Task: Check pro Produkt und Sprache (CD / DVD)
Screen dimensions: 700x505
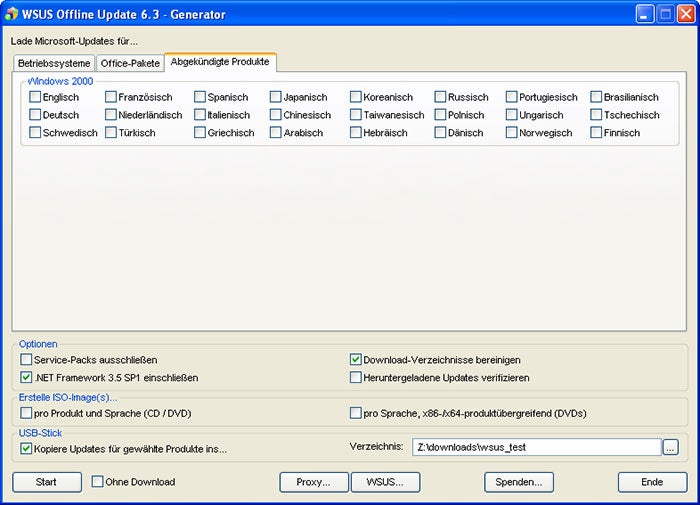Action: click(26, 413)
